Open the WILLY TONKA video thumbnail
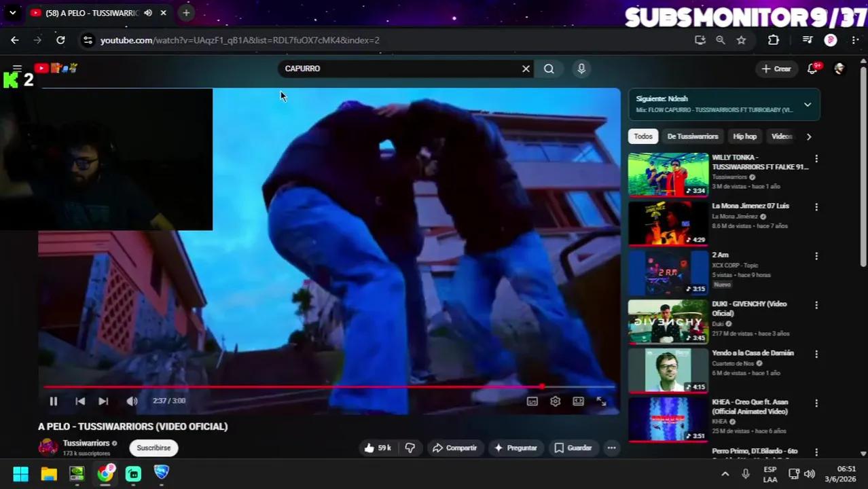The image size is (868, 489). pyautogui.click(x=668, y=175)
